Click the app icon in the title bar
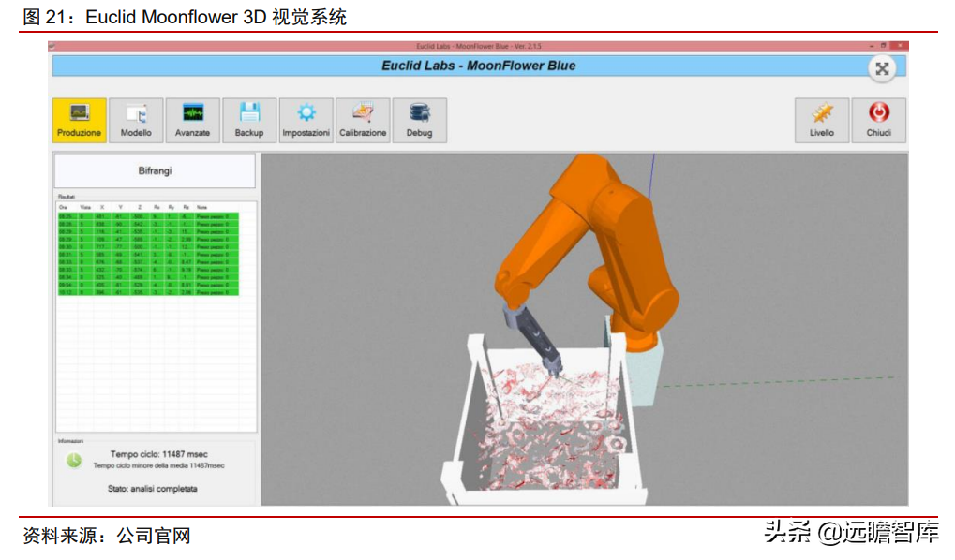The width and height of the screenshot is (955, 560). pyautogui.click(x=52, y=46)
